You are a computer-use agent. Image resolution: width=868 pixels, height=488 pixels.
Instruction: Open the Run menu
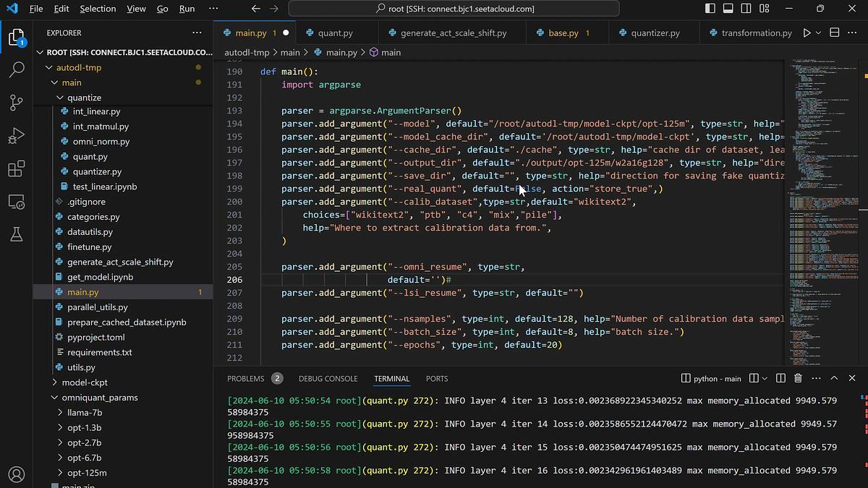click(x=187, y=9)
